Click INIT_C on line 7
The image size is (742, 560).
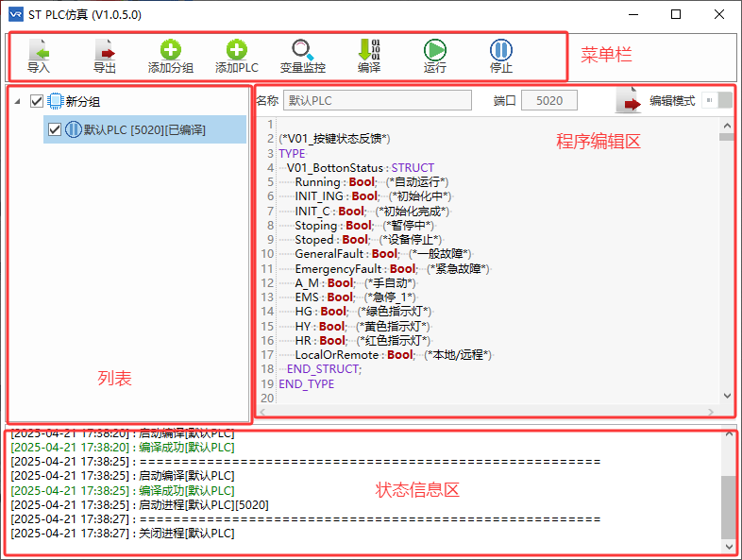point(312,212)
